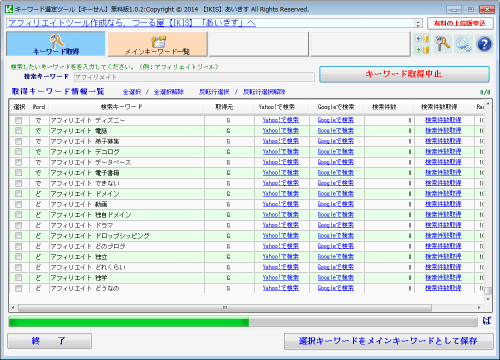500x360 pixels.
Task: Click the top banner link spinner arrows
Action: click(x=418, y=23)
